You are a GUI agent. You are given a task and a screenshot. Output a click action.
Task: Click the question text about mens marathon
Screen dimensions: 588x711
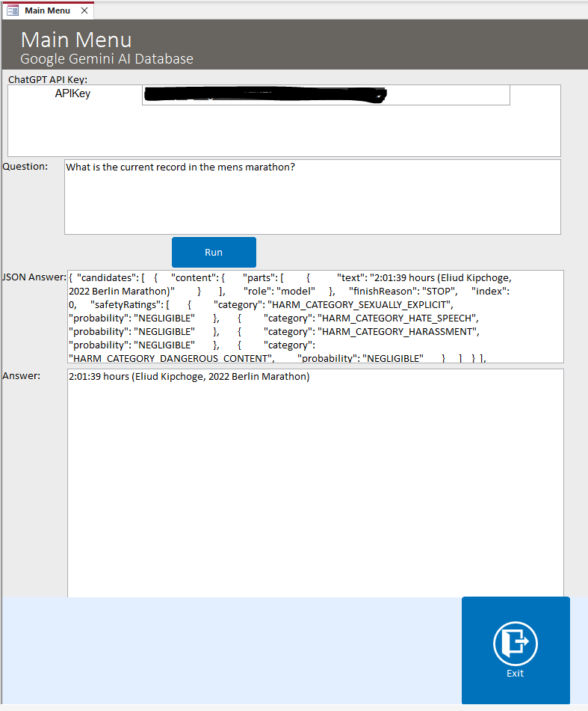point(180,167)
